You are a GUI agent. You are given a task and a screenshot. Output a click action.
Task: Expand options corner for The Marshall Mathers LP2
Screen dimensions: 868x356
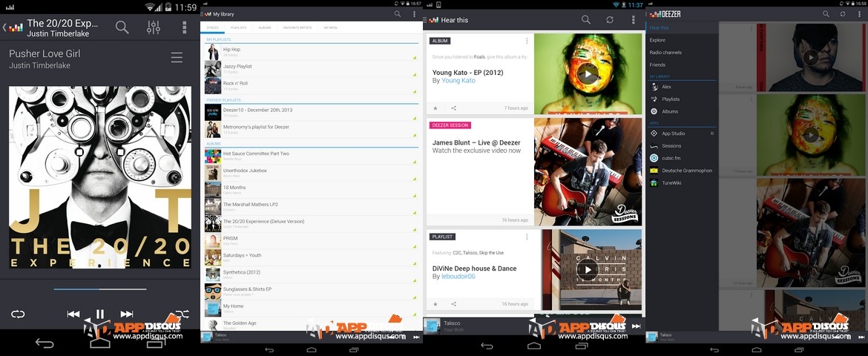click(x=414, y=213)
